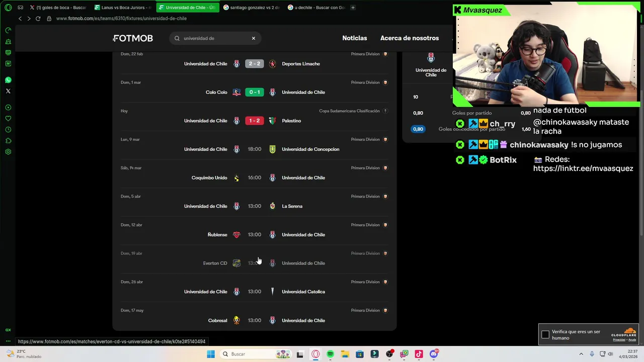Open File Explorer from the taskbar

point(345,354)
